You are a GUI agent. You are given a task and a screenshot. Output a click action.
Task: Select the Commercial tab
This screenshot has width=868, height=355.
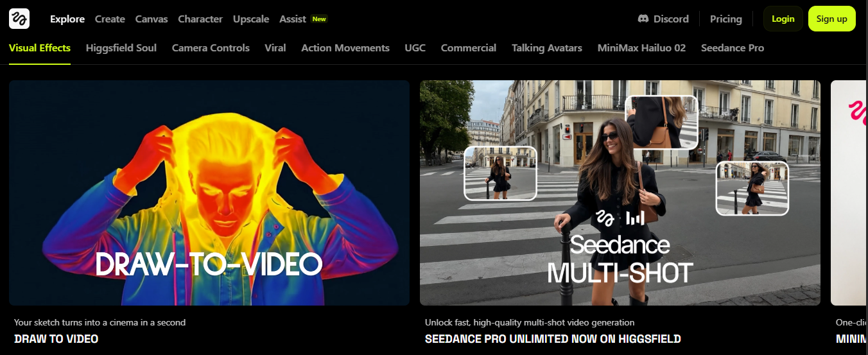click(x=469, y=48)
